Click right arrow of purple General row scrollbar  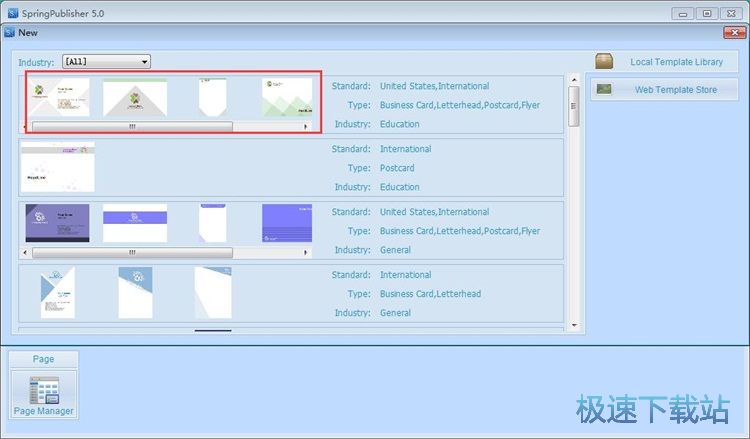(305, 252)
